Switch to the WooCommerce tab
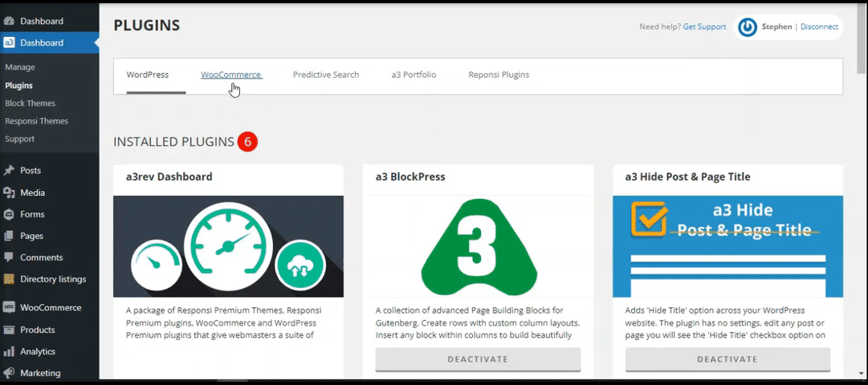Image resolution: width=868 pixels, height=385 pixels. 230,75
